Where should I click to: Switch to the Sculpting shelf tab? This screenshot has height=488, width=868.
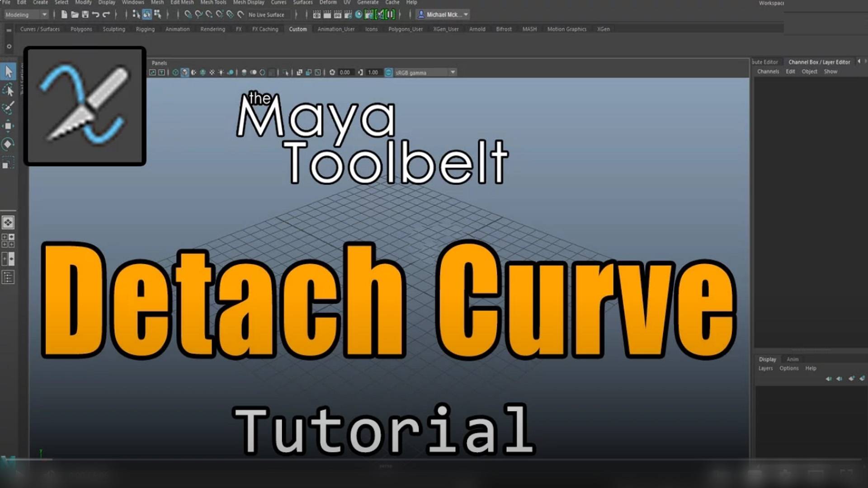pos(114,29)
